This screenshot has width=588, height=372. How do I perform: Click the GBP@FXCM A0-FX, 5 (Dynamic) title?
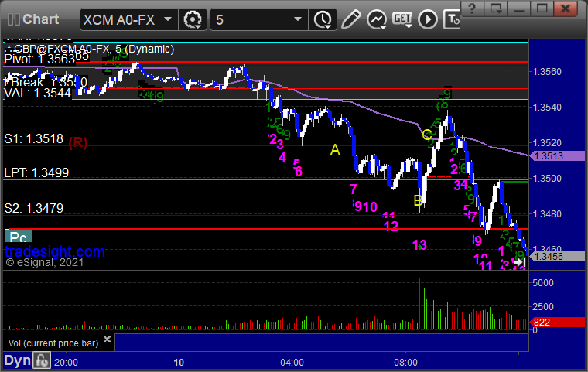pos(94,49)
